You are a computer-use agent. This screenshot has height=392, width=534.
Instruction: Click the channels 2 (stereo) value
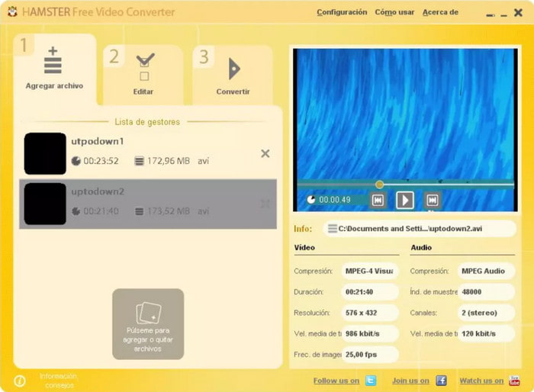coord(486,313)
